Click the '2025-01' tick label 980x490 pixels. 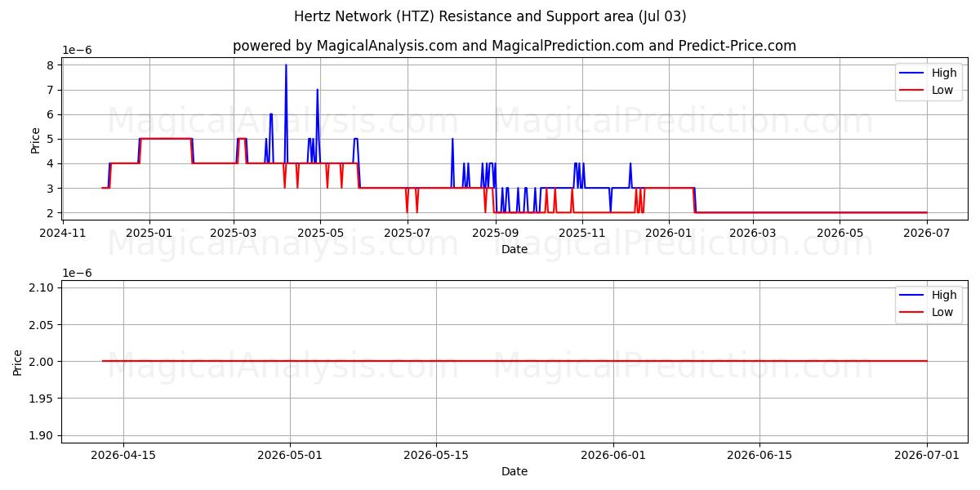point(149,233)
